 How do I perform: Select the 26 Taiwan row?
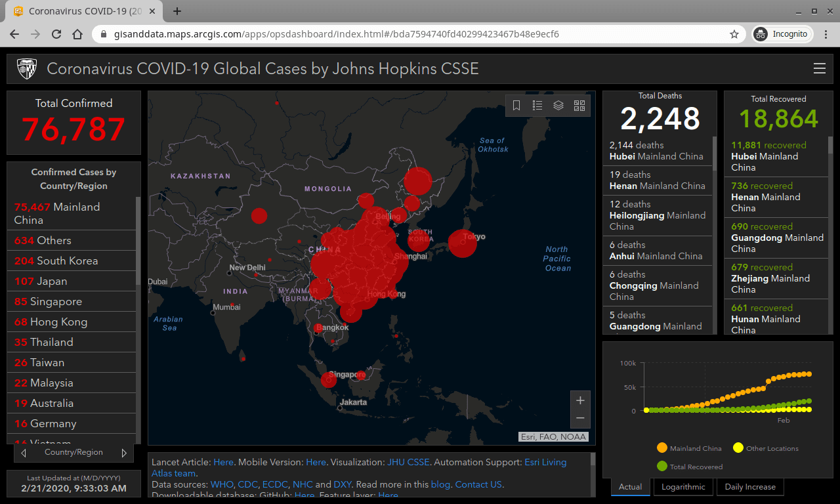point(72,362)
